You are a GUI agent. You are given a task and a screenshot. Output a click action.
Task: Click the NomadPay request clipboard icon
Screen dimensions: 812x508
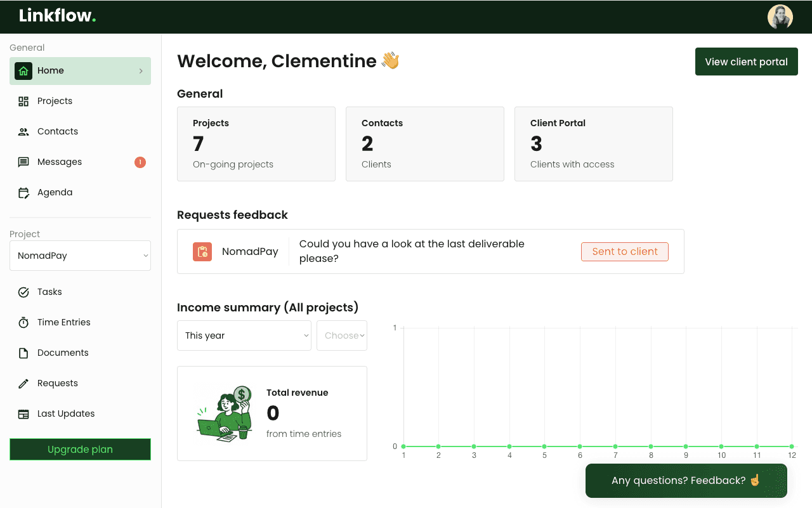[202, 252]
